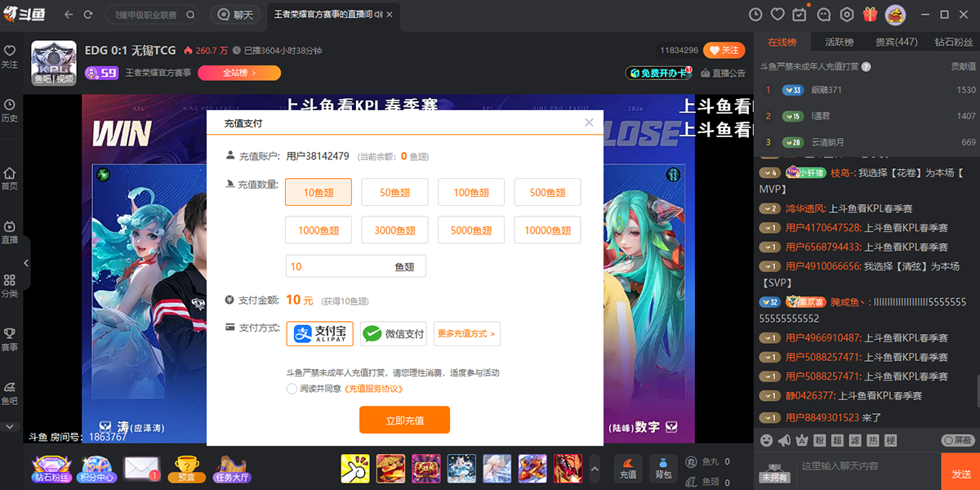Open the 背包 backpack button
Screen dimensions: 980x490
(662, 467)
